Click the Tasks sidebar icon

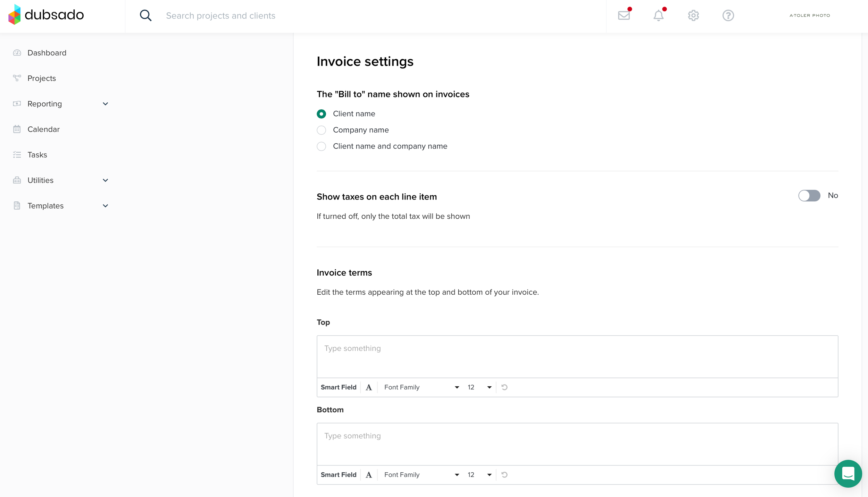(x=17, y=155)
